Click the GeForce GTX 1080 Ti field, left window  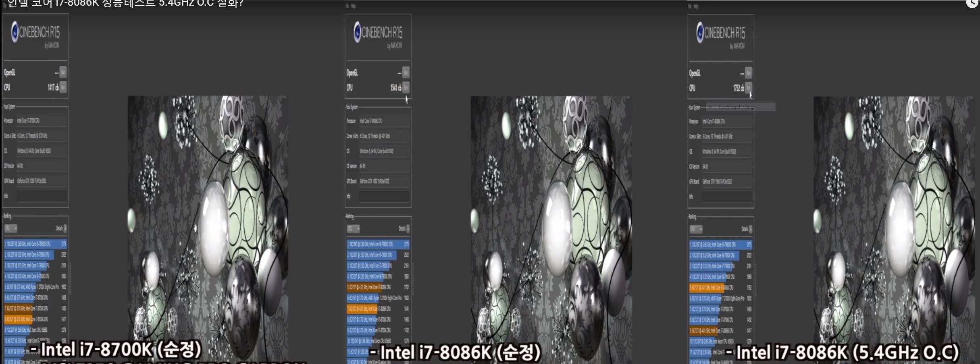tap(42, 181)
